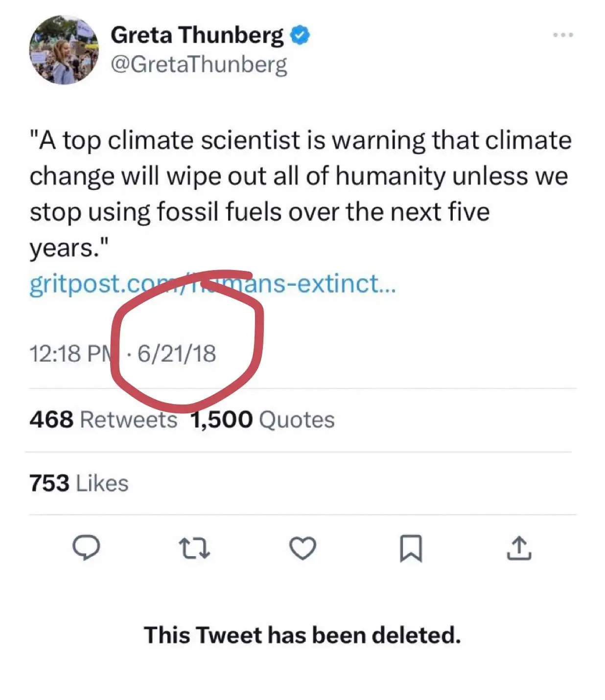This screenshot has width=605, height=700.
Task: Open the @GretaThunberg handle
Action: pyautogui.click(x=199, y=65)
